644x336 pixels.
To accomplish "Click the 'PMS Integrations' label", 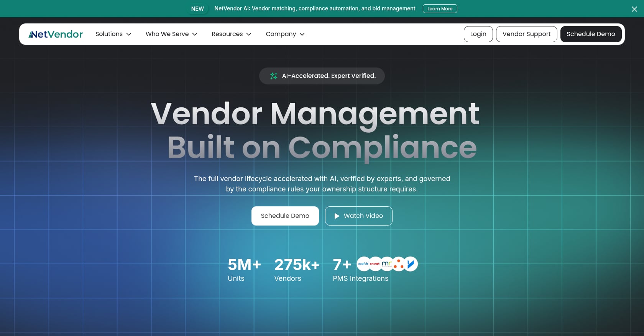I will [360, 278].
